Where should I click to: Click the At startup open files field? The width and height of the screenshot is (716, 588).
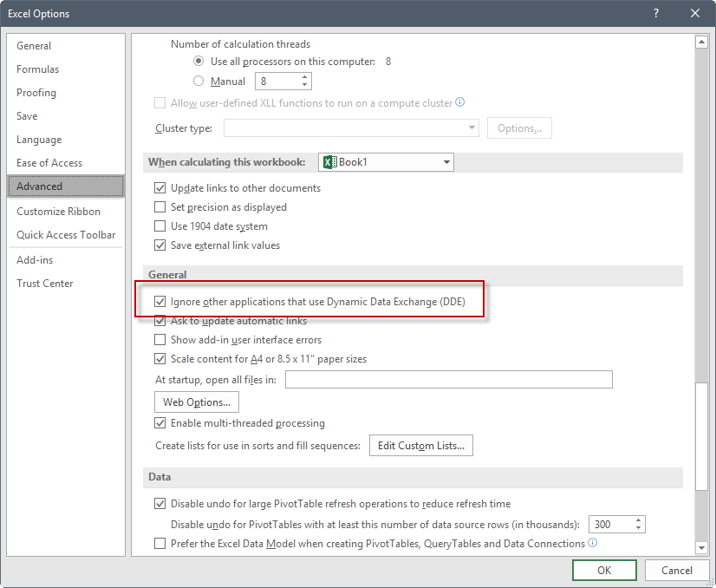(449, 380)
